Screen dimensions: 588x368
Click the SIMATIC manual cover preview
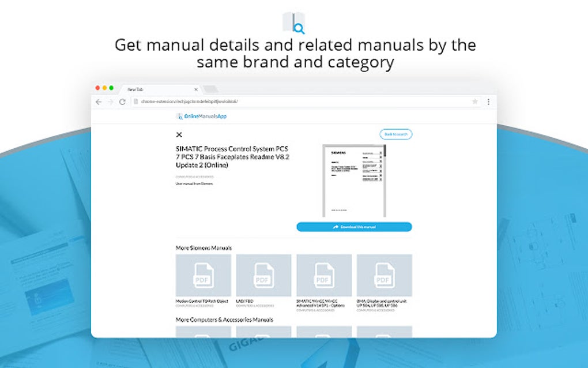[x=354, y=179]
